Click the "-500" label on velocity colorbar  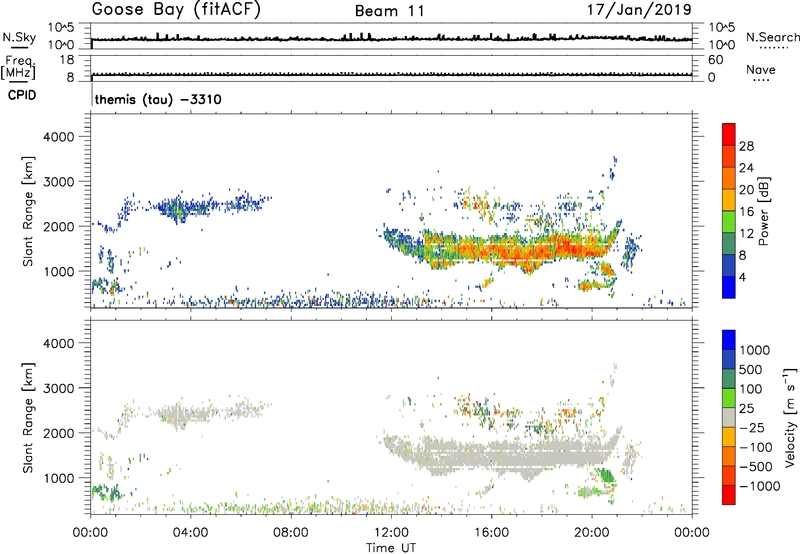click(756, 467)
